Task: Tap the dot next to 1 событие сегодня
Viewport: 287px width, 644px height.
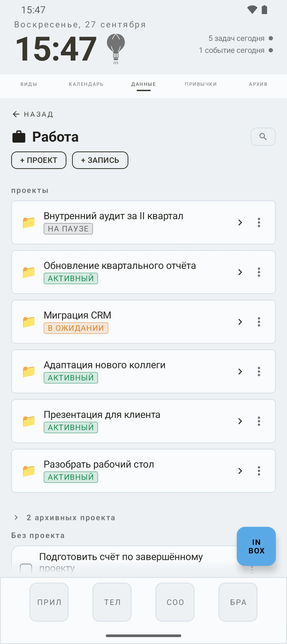Action: pos(271,50)
